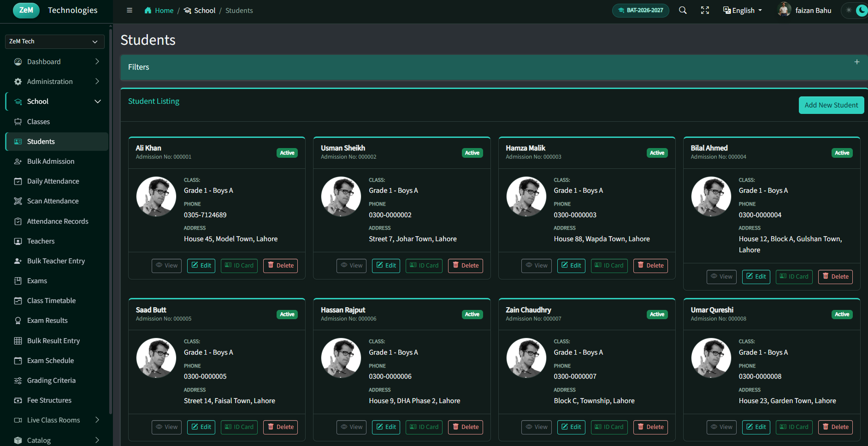Screen dimensions: 868x446
Task: Click the Bulk Teacher Entry icon
Action: 18,261
